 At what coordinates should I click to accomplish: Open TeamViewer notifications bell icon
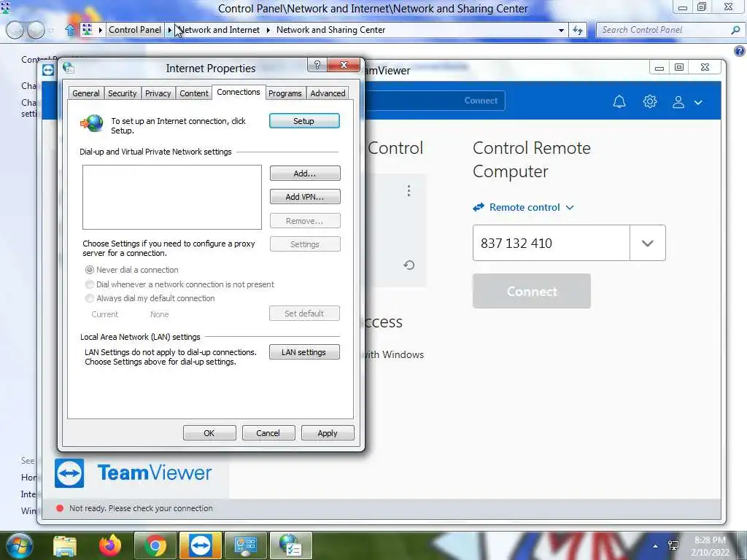tap(619, 101)
